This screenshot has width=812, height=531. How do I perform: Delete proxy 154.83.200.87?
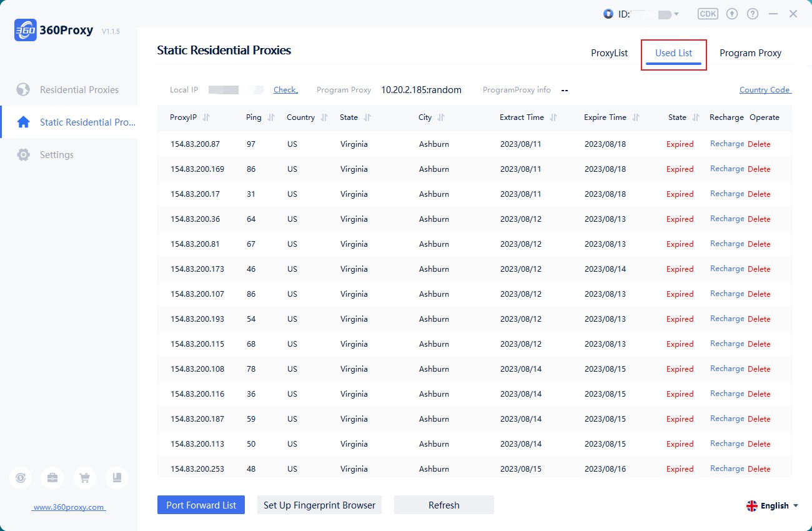[x=759, y=144]
